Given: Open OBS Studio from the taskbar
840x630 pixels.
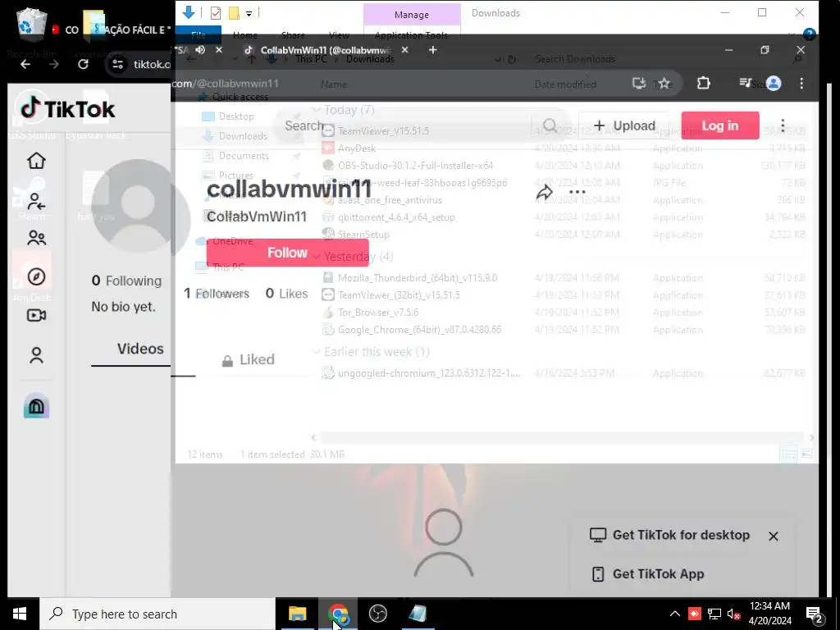Looking at the screenshot, I should point(377,614).
